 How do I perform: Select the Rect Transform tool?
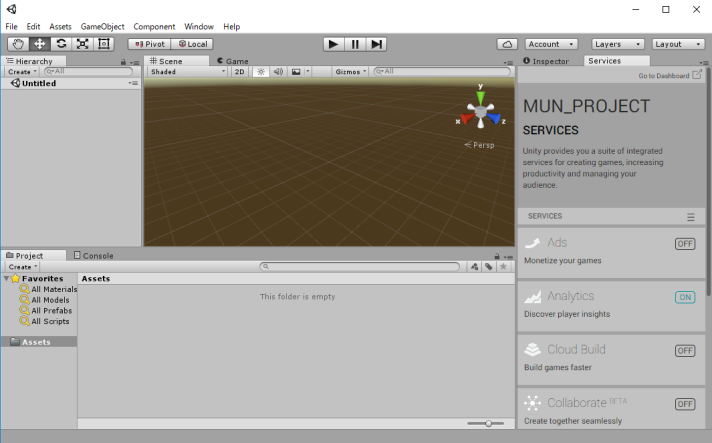104,44
